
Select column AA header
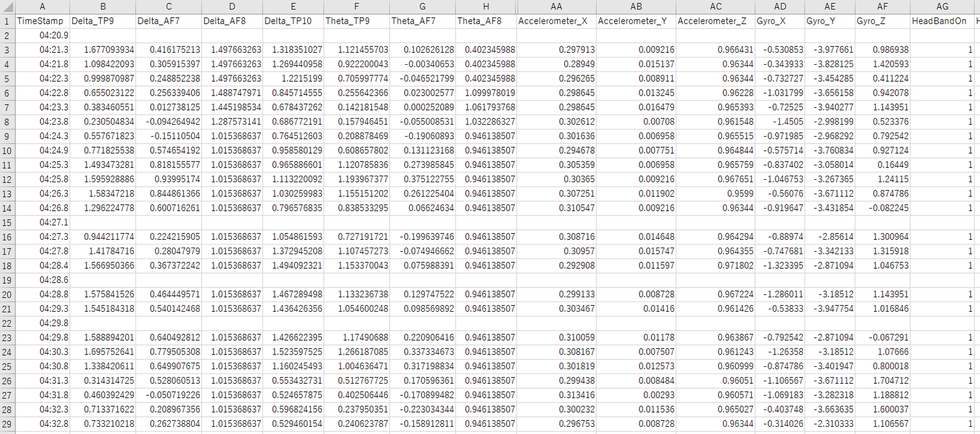[556, 6]
